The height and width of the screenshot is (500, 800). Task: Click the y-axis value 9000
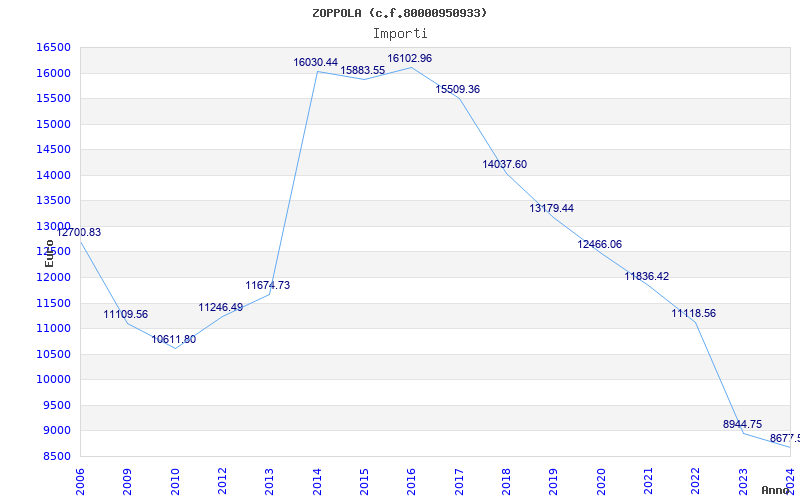(x=56, y=431)
